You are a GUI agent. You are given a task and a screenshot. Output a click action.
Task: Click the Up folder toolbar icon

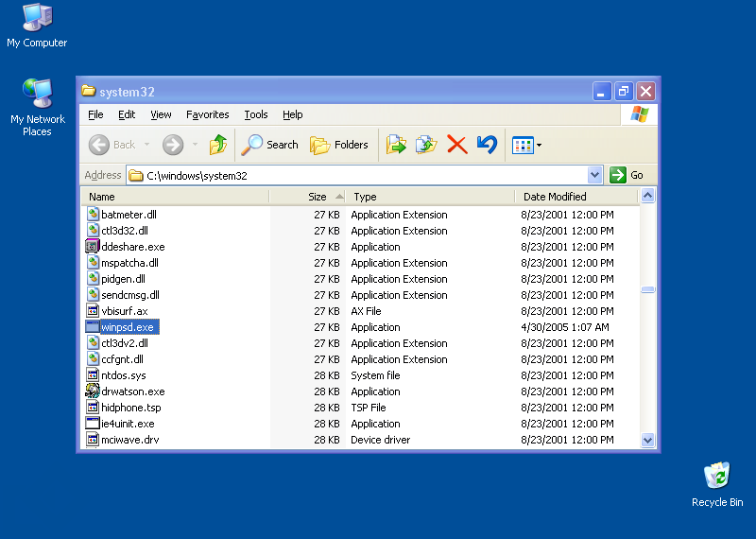[x=218, y=145]
